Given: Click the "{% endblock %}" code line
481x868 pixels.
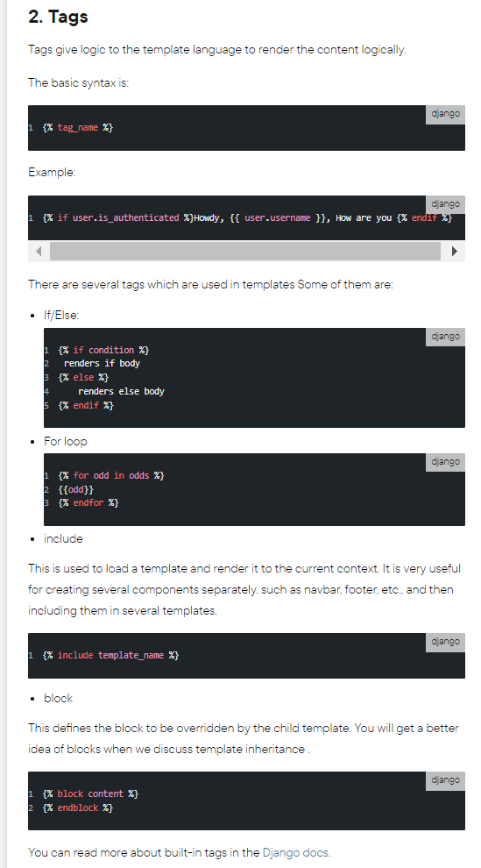Looking at the screenshot, I should tap(78, 808).
